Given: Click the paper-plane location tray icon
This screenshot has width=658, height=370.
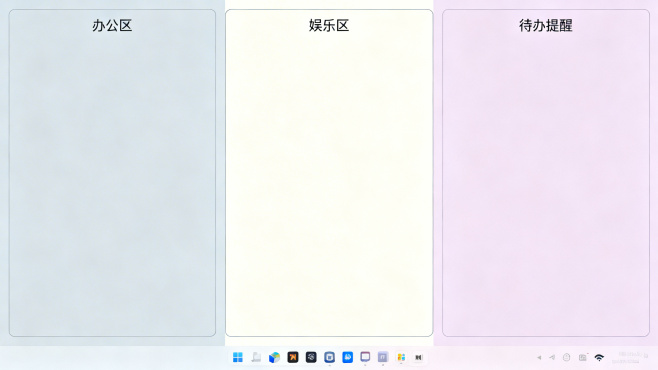Looking at the screenshot, I should point(552,357).
